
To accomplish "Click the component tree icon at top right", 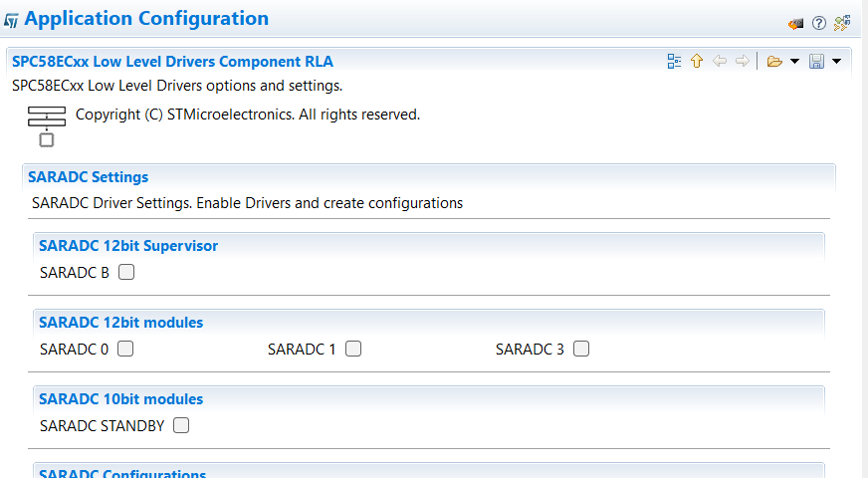I will pos(842,23).
